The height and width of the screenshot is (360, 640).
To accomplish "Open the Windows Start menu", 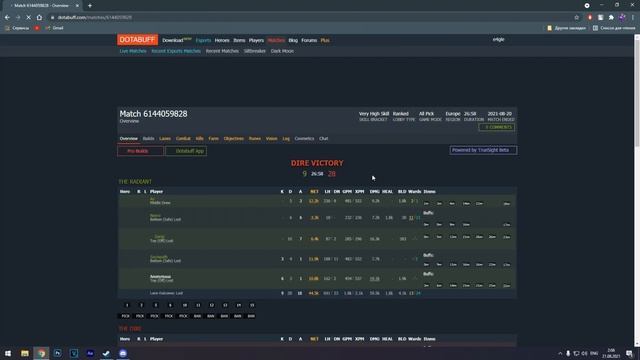I will 8,353.
